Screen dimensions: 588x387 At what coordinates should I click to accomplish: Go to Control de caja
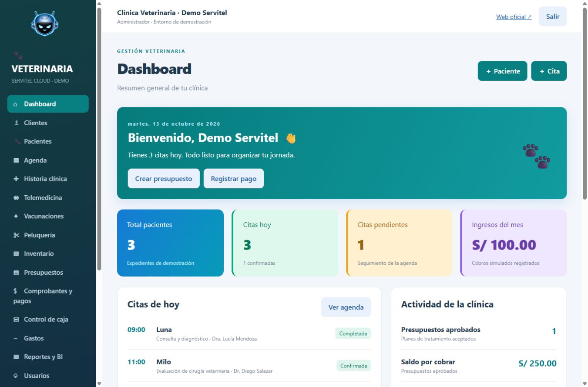pos(48,320)
